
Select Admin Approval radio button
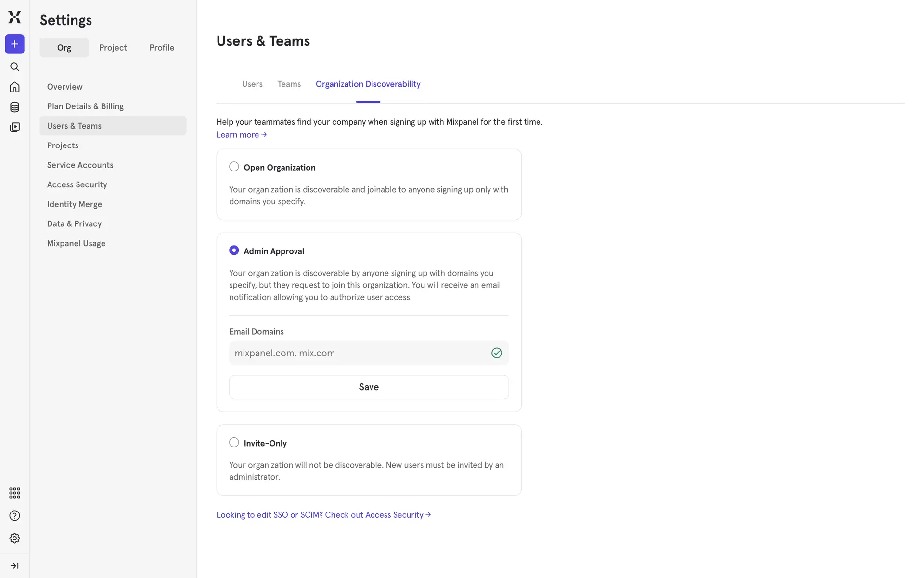coord(234,250)
